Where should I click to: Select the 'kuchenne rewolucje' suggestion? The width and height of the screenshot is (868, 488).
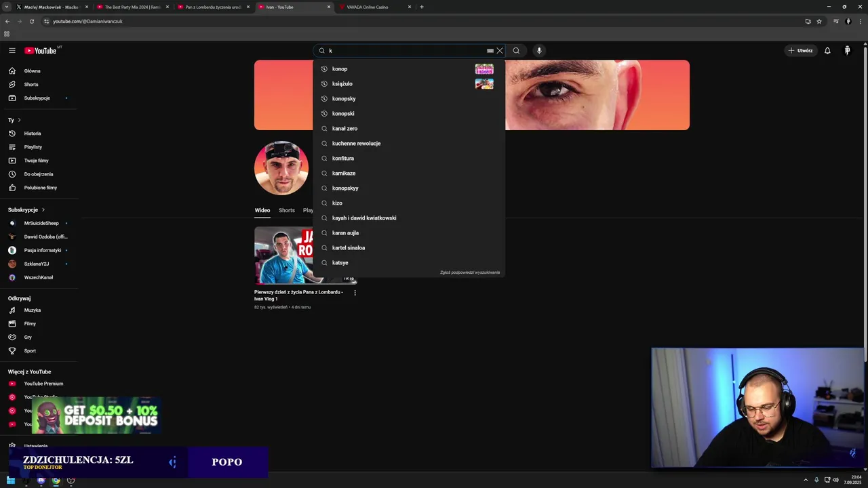click(409, 144)
